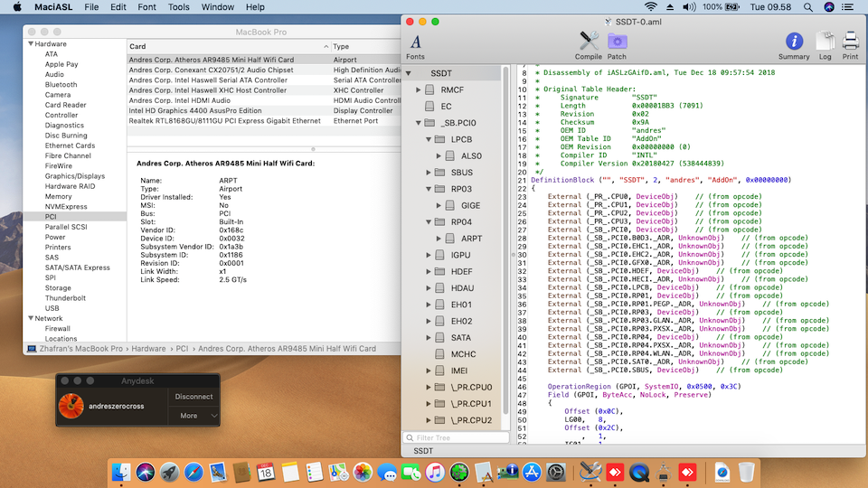Launch Safari from the Dock
The height and width of the screenshot is (488, 868).
(193, 472)
